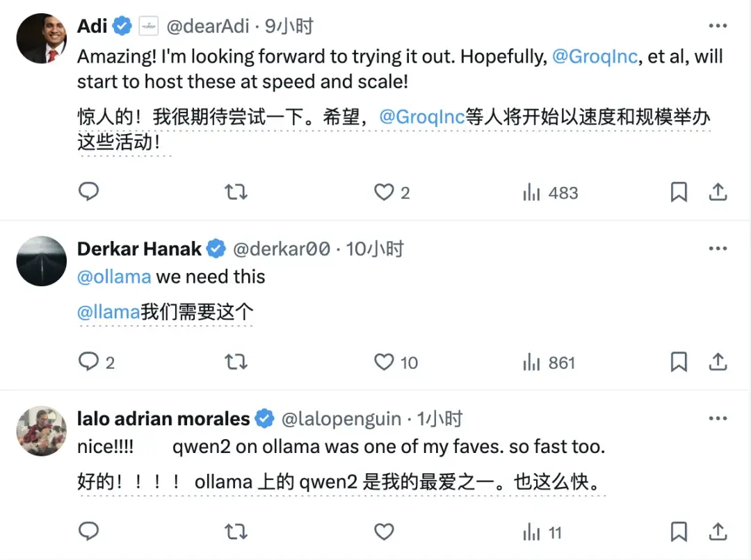Screen dimensions: 751x560
Task: Share Adi's tweet
Action: 718,192
